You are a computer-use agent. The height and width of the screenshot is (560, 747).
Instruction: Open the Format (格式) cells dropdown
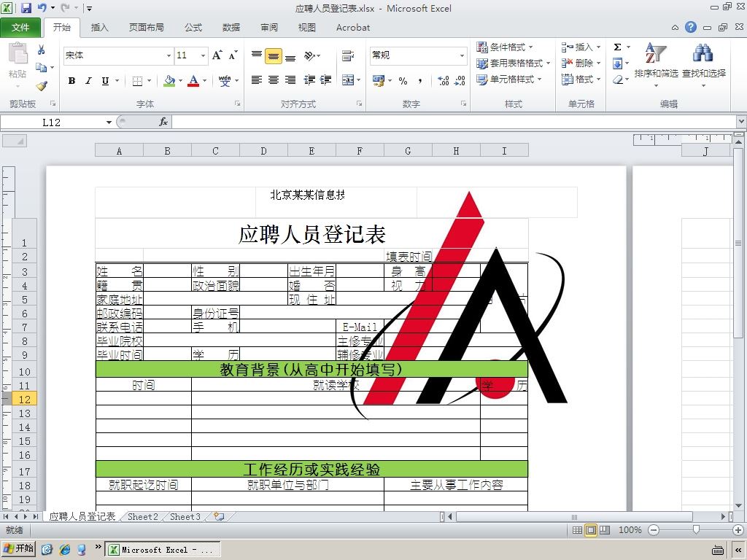(x=581, y=79)
